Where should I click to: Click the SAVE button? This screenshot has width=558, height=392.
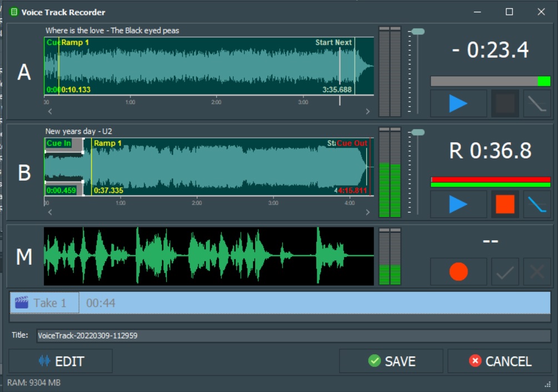391,361
